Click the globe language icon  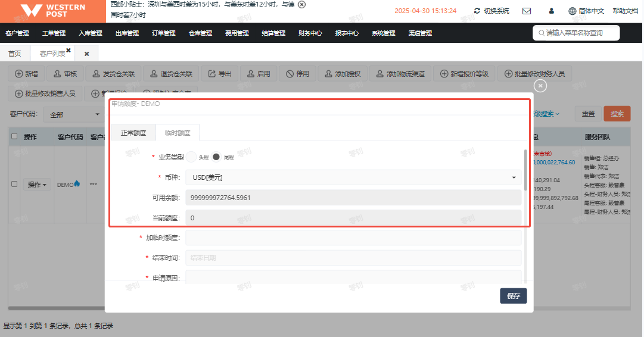[572, 11]
